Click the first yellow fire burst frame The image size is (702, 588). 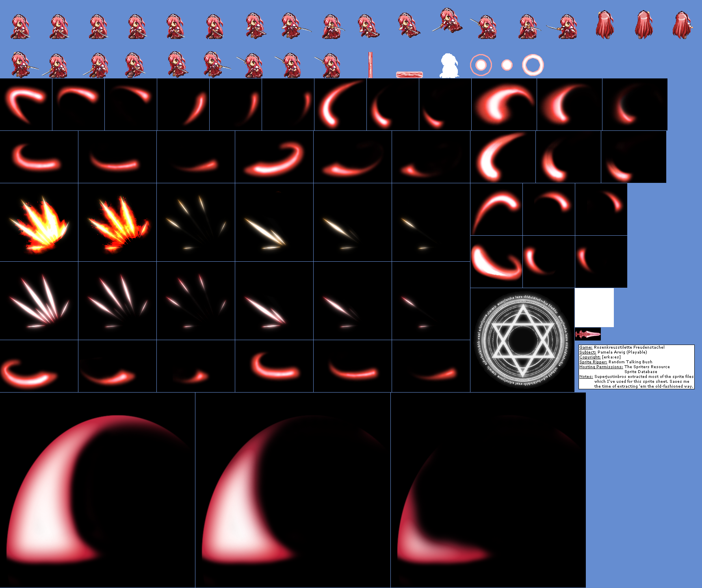[39, 222]
